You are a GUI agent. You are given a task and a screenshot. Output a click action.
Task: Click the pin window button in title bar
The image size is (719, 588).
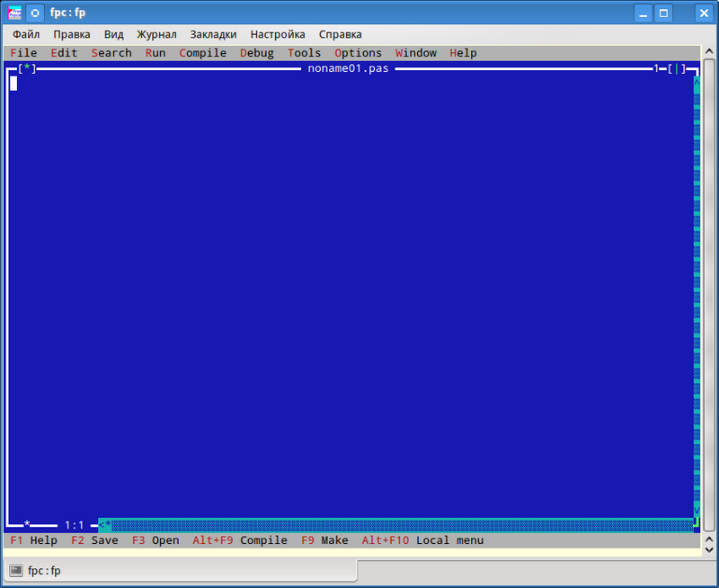(x=35, y=13)
